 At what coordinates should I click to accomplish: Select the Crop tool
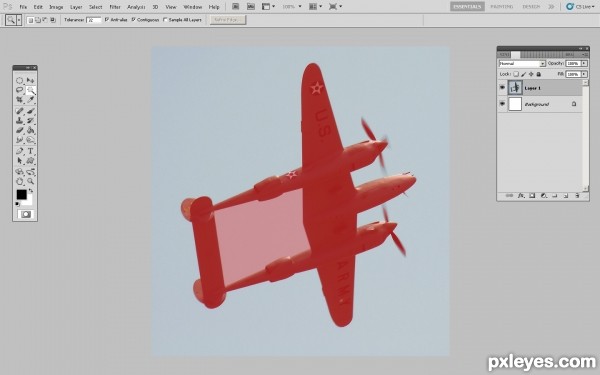(x=20, y=99)
